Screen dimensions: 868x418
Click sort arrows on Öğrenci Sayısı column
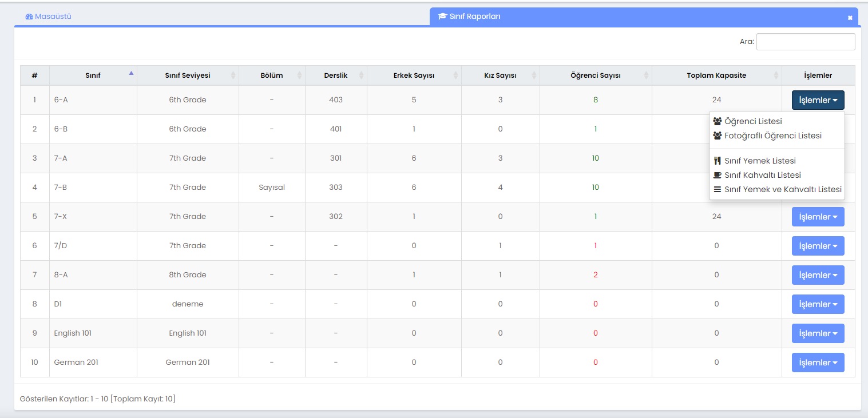click(646, 75)
